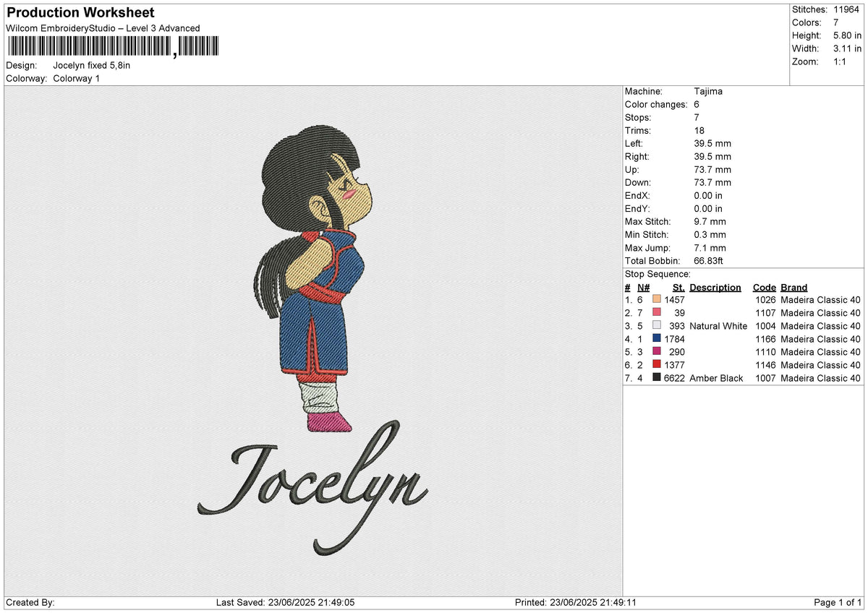Click the Left value '39.5 mm'
The height and width of the screenshot is (613, 868).
[x=712, y=143]
